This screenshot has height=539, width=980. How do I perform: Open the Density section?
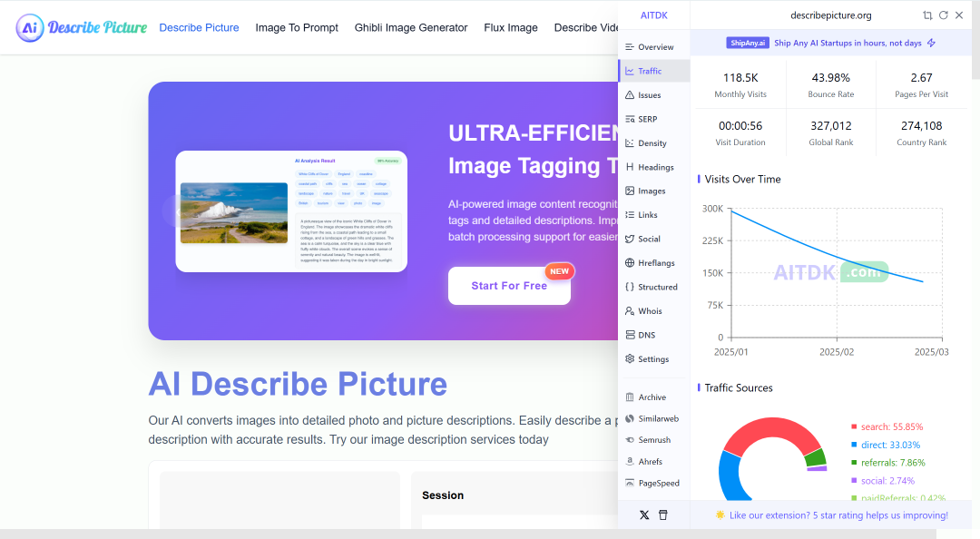coord(653,143)
